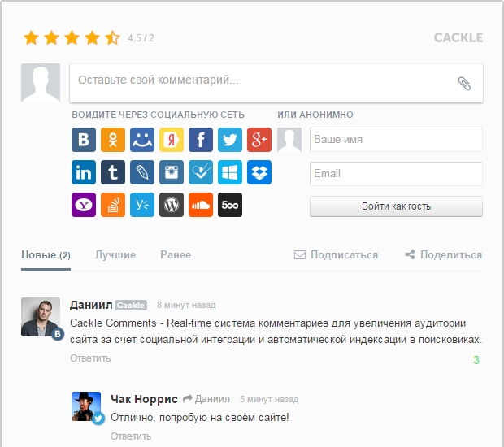
Task: Log in with Yammer icon
Action: pyautogui.click(x=142, y=205)
